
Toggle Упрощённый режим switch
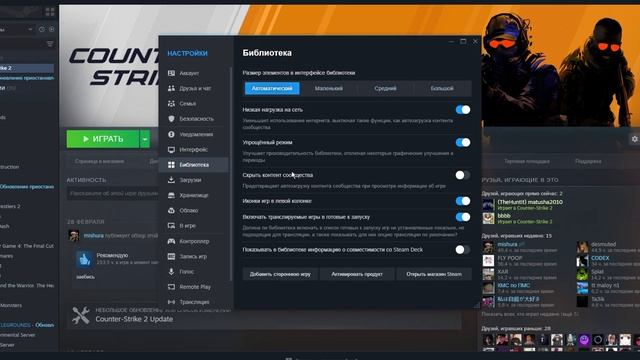(x=462, y=142)
